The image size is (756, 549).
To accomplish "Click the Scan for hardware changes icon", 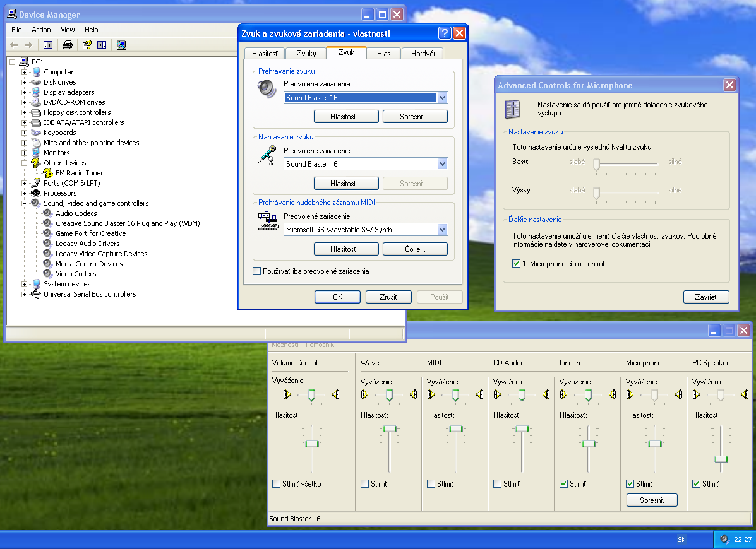I will coord(121,45).
